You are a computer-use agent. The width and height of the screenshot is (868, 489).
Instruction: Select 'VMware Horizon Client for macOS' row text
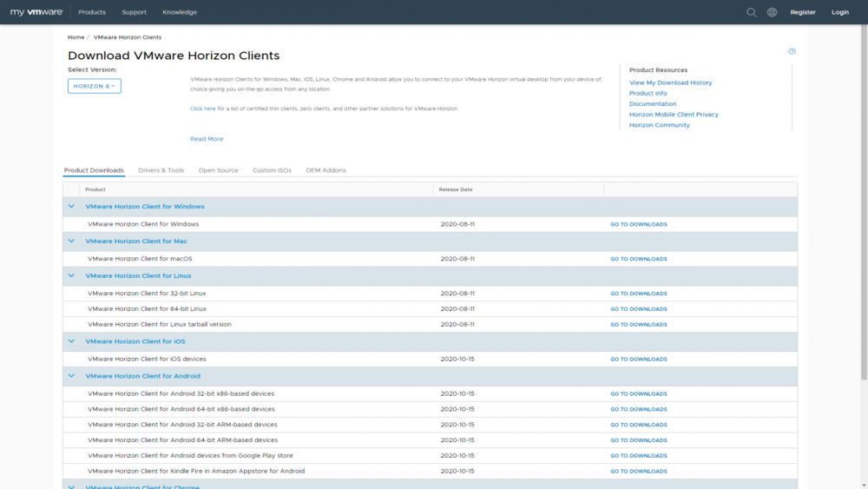(140, 259)
